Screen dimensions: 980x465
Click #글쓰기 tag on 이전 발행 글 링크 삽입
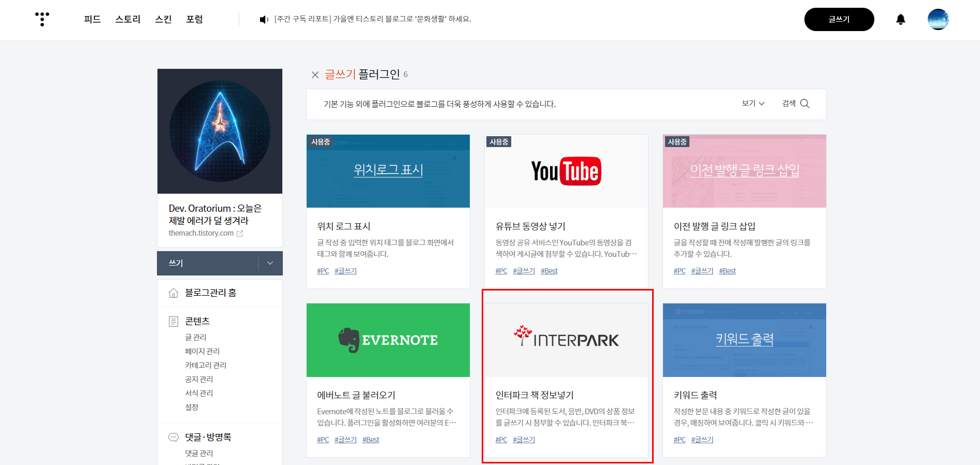702,271
